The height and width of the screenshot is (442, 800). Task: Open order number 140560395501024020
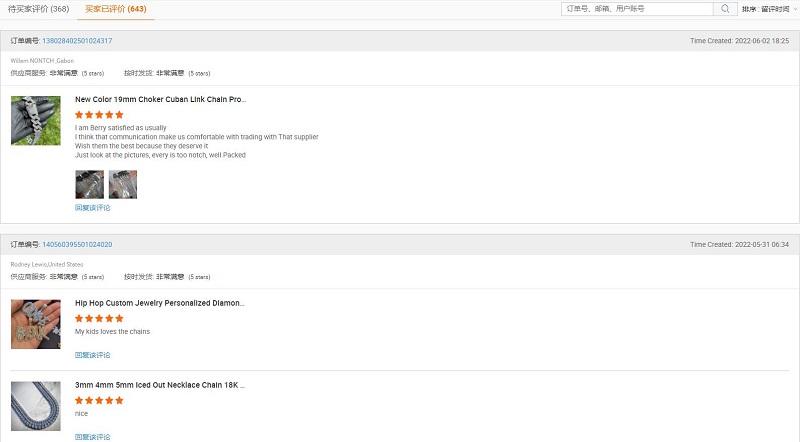pyautogui.click(x=77, y=244)
